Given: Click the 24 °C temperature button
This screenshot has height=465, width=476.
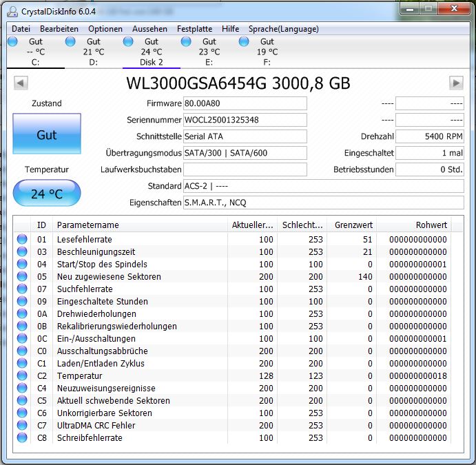Looking at the screenshot, I should pos(47,193).
